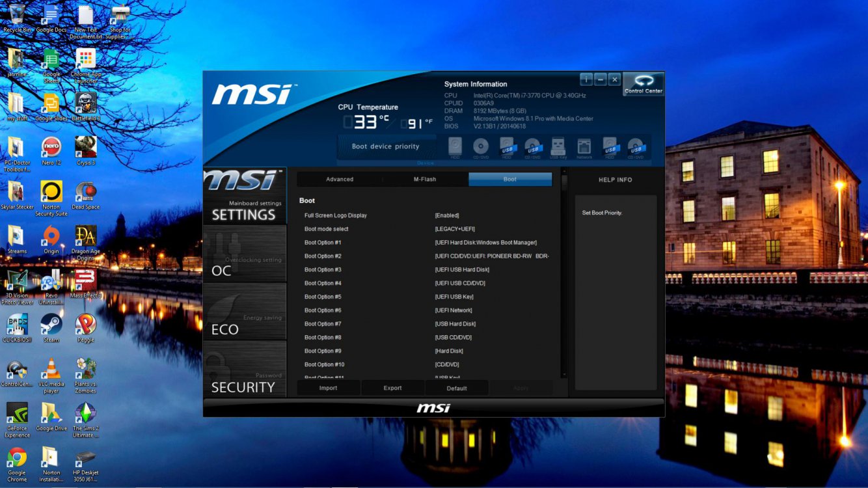Screen dimensions: 868x488
Task: Open the OC overclocking section
Action: (x=245, y=254)
